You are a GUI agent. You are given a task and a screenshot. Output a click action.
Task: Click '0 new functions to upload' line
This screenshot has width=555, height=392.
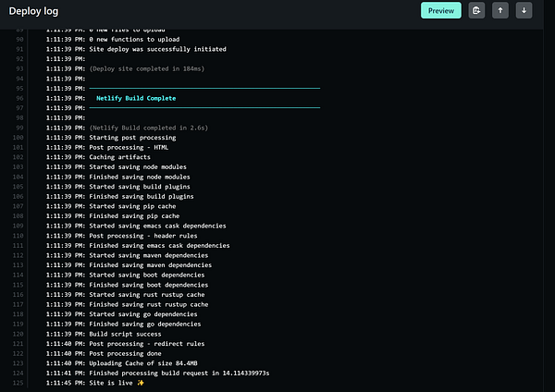tap(134, 39)
